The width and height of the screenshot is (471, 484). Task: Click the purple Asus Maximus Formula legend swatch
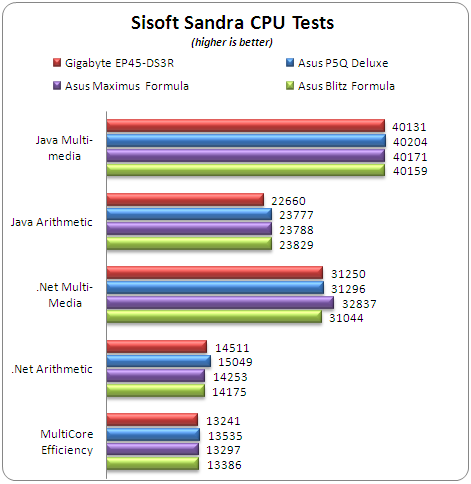coord(57,86)
